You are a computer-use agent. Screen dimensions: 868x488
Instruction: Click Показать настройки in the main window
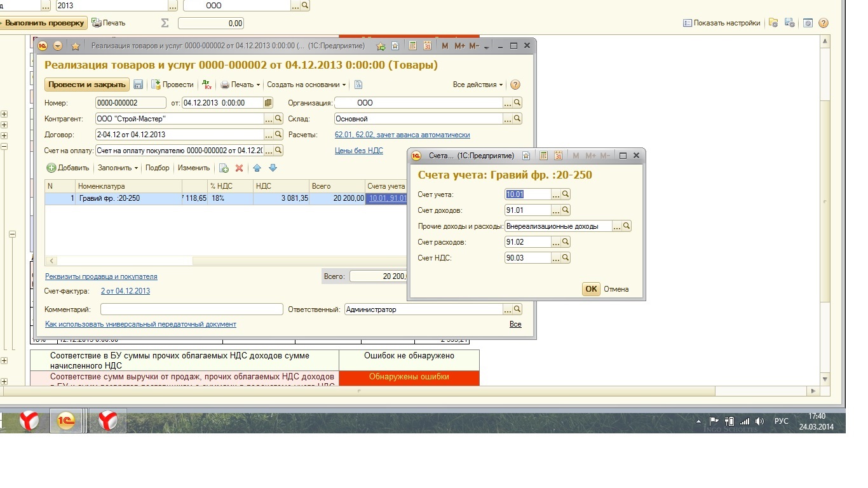tap(721, 23)
